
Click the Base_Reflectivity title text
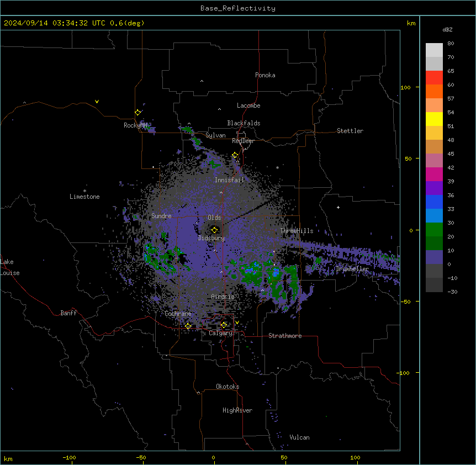(238, 8)
